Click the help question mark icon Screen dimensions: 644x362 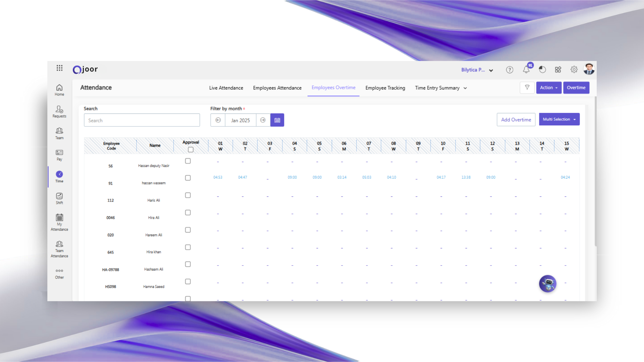[x=509, y=70]
